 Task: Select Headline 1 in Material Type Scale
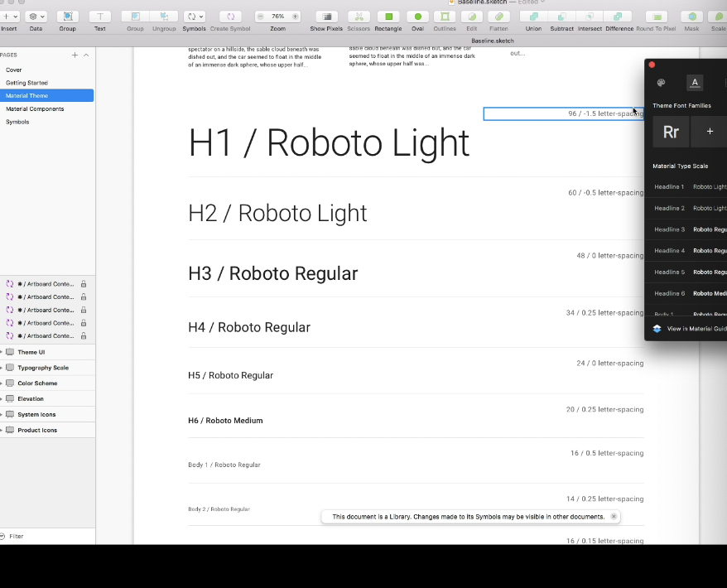pyautogui.click(x=686, y=187)
